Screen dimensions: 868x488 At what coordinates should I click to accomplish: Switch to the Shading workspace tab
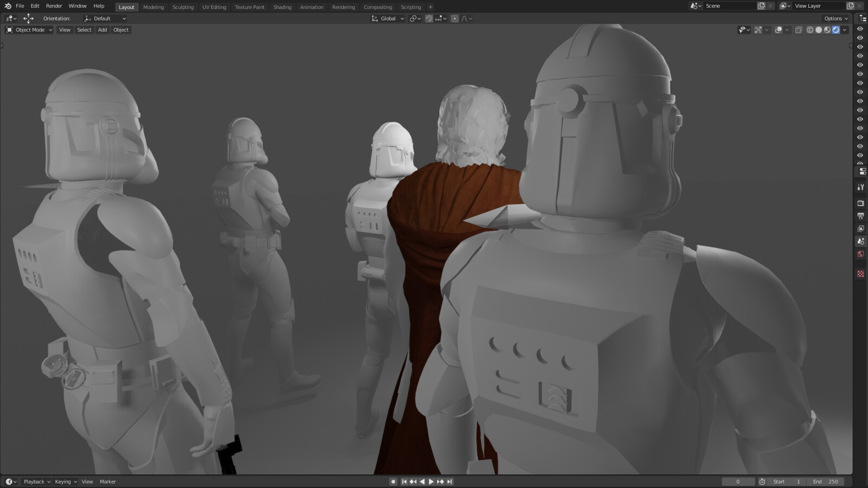[282, 7]
